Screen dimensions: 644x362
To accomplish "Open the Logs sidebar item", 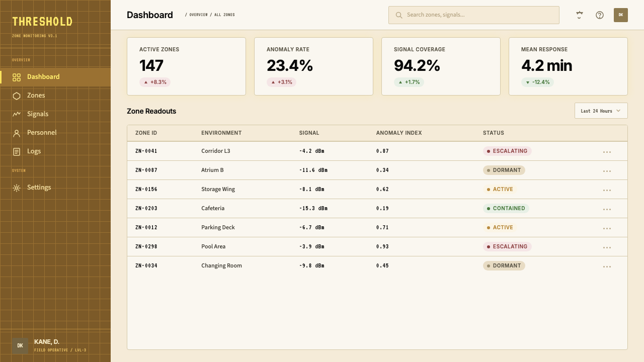I will click(55, 151).
